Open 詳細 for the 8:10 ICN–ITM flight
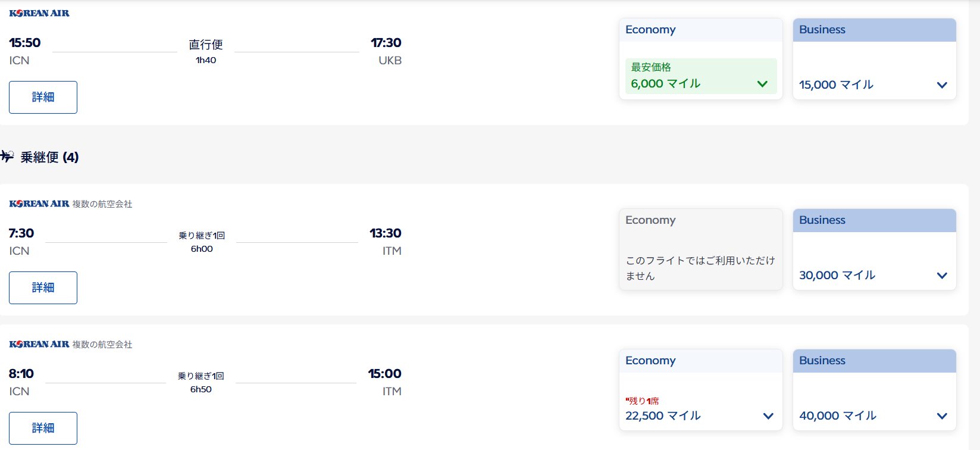 (43, 428)
